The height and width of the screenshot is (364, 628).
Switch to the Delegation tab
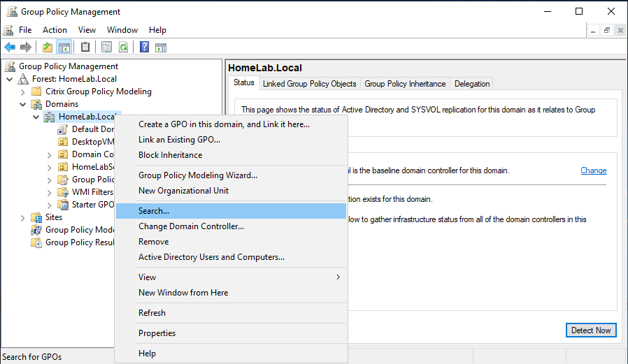click(472, 84)
